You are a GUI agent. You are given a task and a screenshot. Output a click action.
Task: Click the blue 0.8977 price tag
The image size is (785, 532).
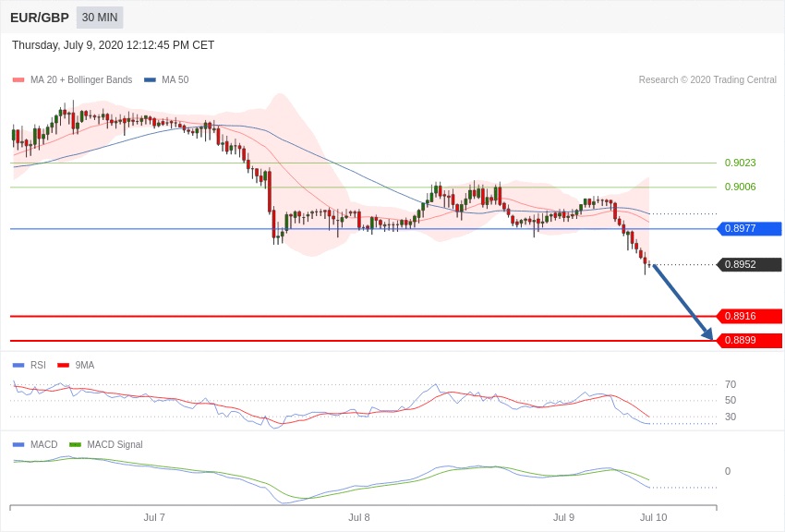tap(749, 229)
